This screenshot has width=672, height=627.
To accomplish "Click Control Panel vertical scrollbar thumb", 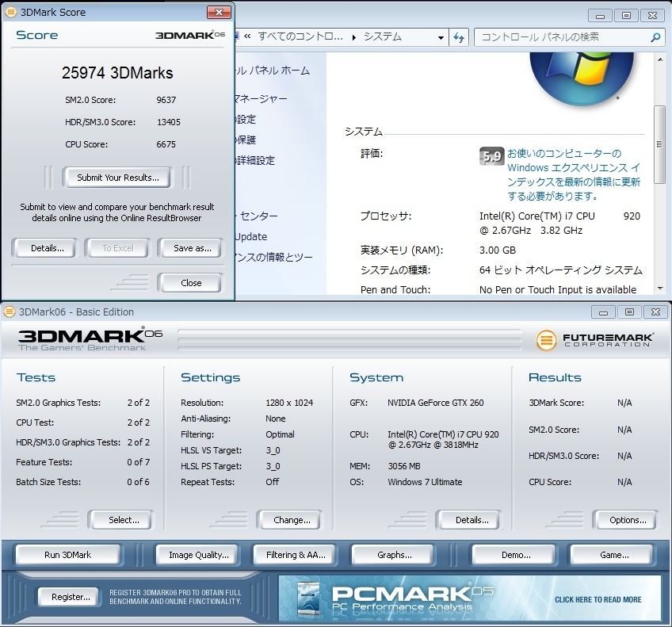I will tap(659, 144).
